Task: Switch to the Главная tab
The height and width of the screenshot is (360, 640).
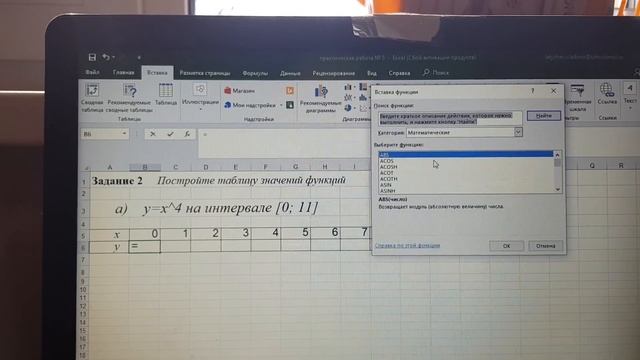Action: click(123, 72)
